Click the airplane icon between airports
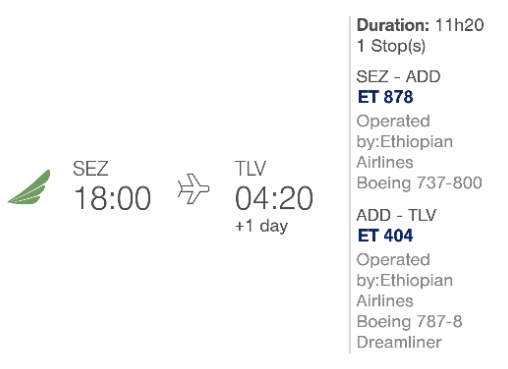Image resolution: width=508 pixels, height=369 pixels. point(193,188)
